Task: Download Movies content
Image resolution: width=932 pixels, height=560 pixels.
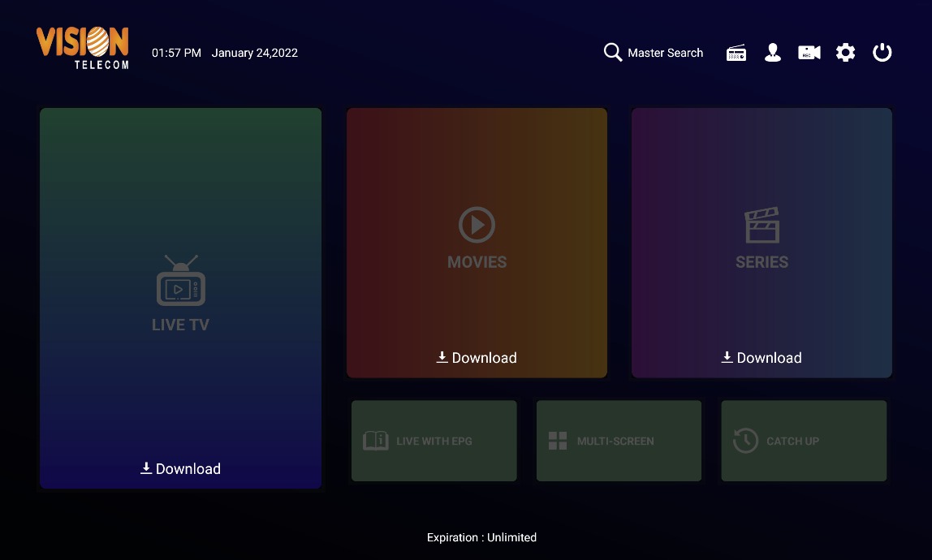Action: click(x=477, y=357)
